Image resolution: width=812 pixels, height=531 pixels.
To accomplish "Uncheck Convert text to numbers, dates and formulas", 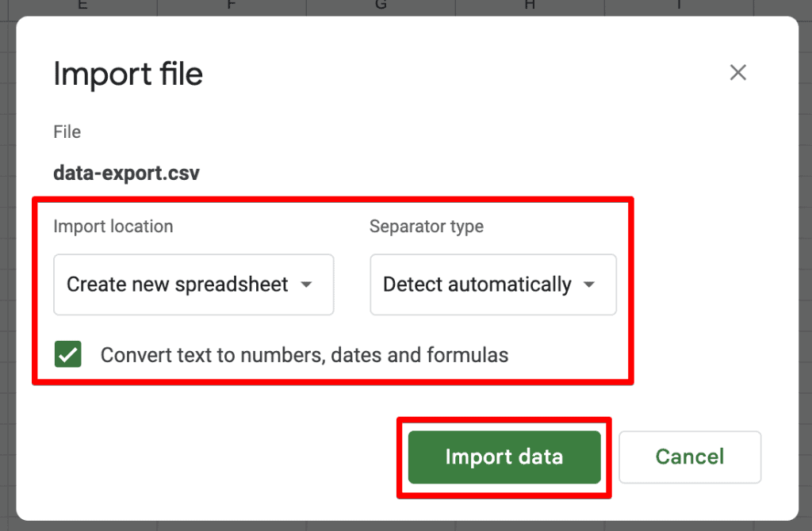I will [68, 354].
